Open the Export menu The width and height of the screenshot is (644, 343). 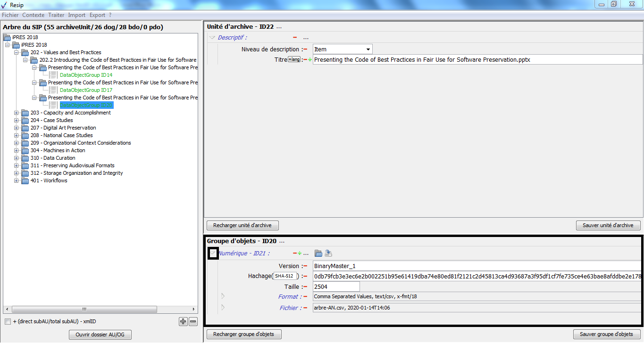pyautogui.click(x=97, y=15)
